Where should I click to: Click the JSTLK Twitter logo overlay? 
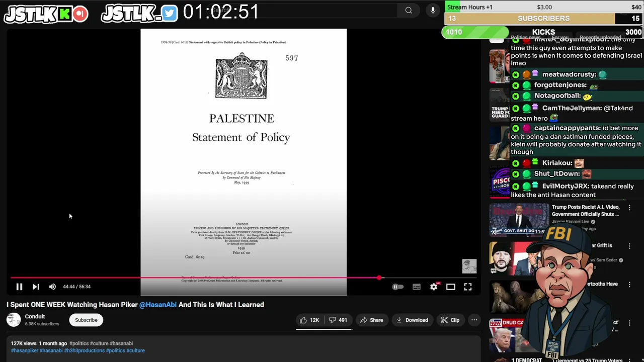click(x=139, y=14)
